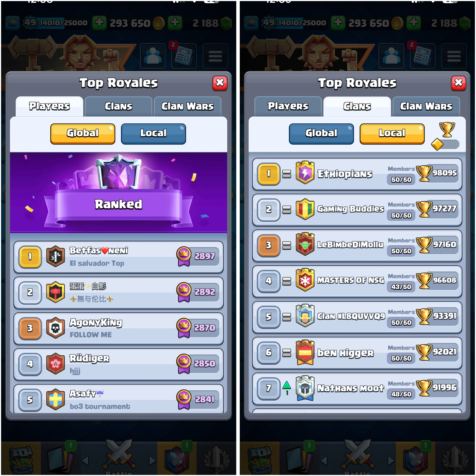The image size is (476, 476).
Task: Open the hamburger menu in left screenshot
Action: tap(215, 56)
